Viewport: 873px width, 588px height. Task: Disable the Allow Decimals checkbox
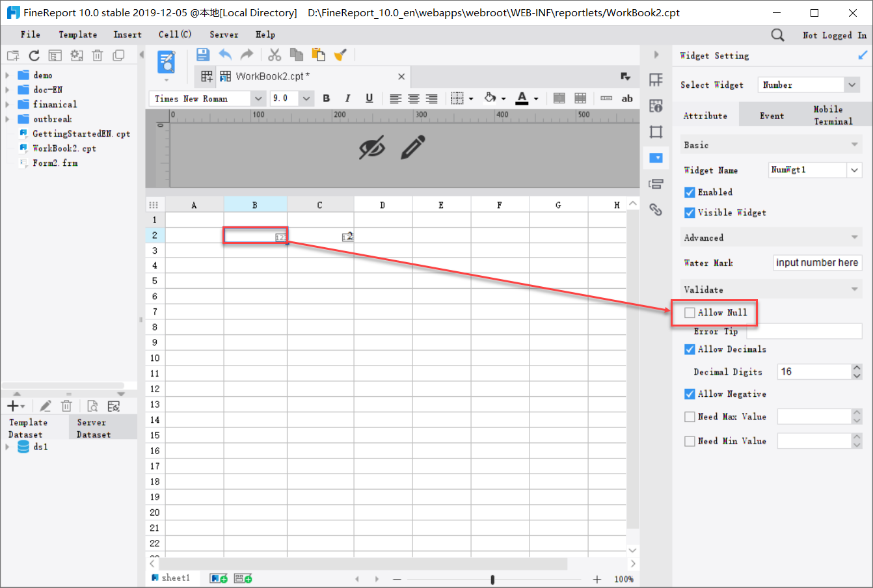tap(690, 349)
